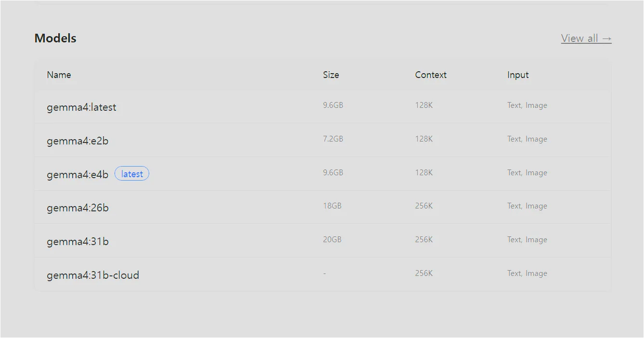Click the 20GB size of gemma4:31b

tap(332, 239)
